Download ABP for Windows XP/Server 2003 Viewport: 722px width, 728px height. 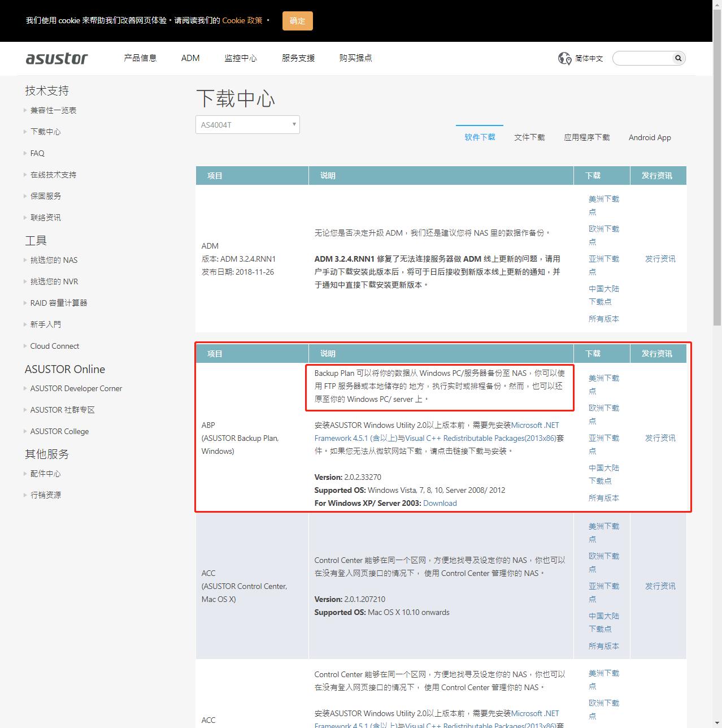coord(440,502)
